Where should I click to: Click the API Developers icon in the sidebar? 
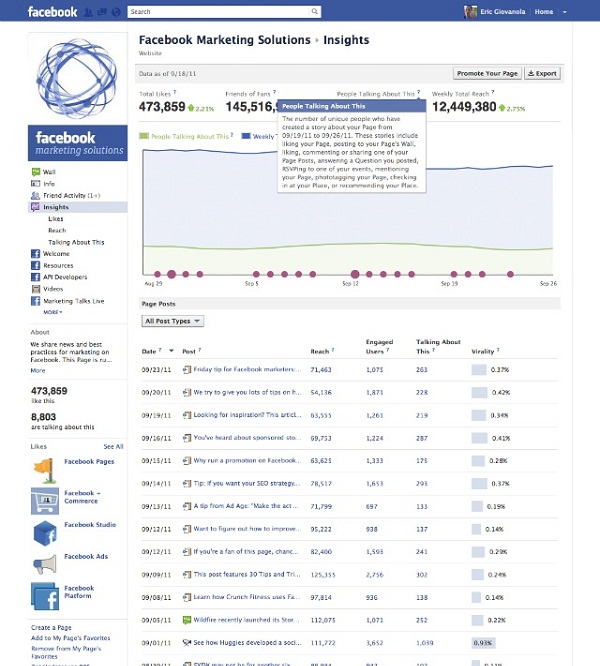(36, 277)
